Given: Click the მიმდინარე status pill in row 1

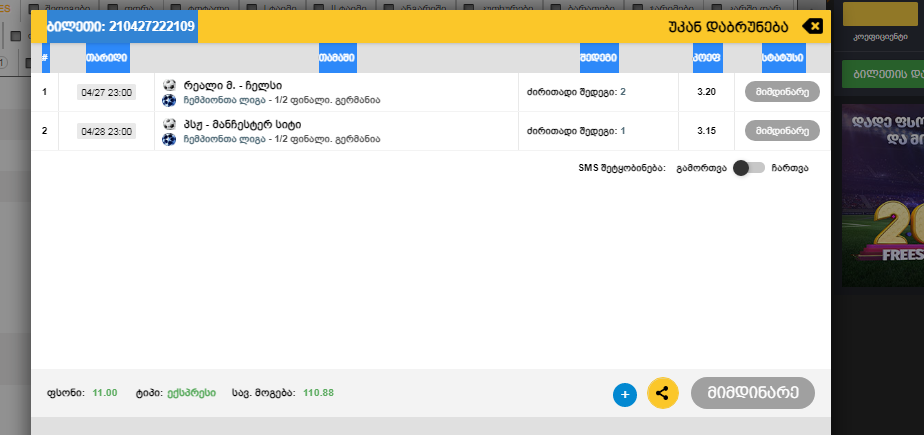Looking at the screenshot, I should (783, 92).
